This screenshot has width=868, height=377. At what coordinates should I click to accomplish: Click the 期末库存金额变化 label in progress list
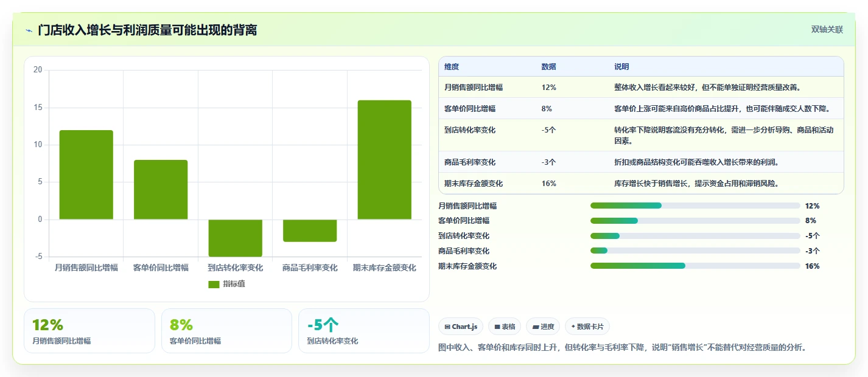tap(467, 266)
